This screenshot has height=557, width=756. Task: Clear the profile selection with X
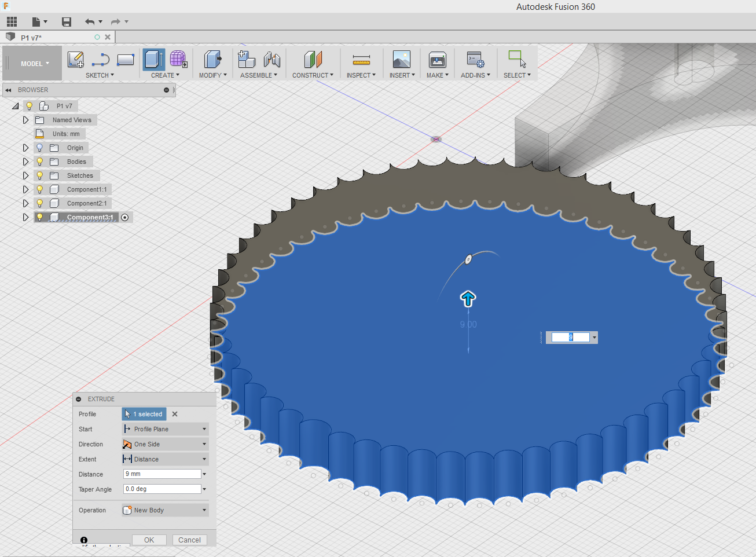click(175, 414)
